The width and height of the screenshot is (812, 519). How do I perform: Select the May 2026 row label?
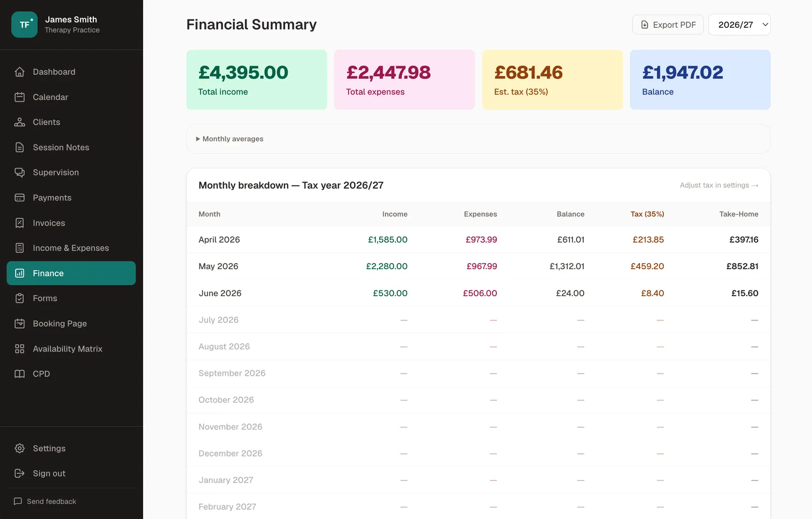pos(218,266)
